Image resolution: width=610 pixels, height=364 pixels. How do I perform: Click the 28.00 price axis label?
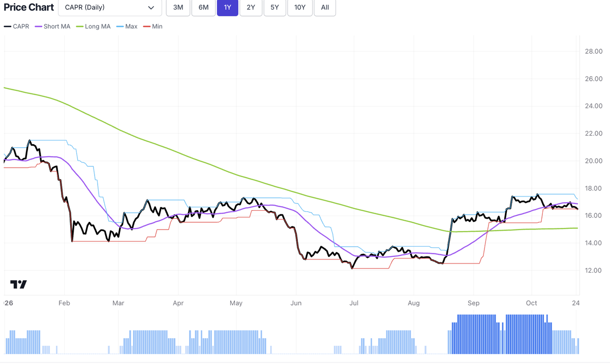[594, 51]
